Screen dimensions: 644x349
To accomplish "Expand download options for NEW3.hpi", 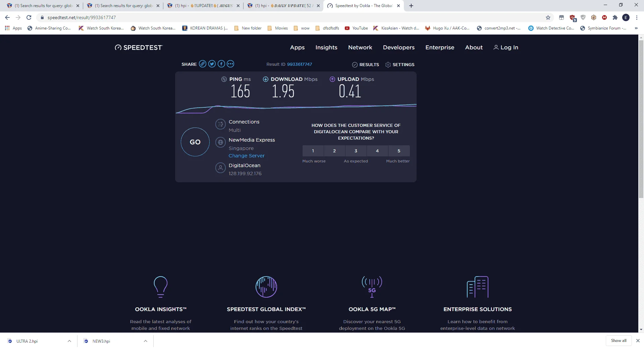I will pyautogui.click(x=146, y=341).
